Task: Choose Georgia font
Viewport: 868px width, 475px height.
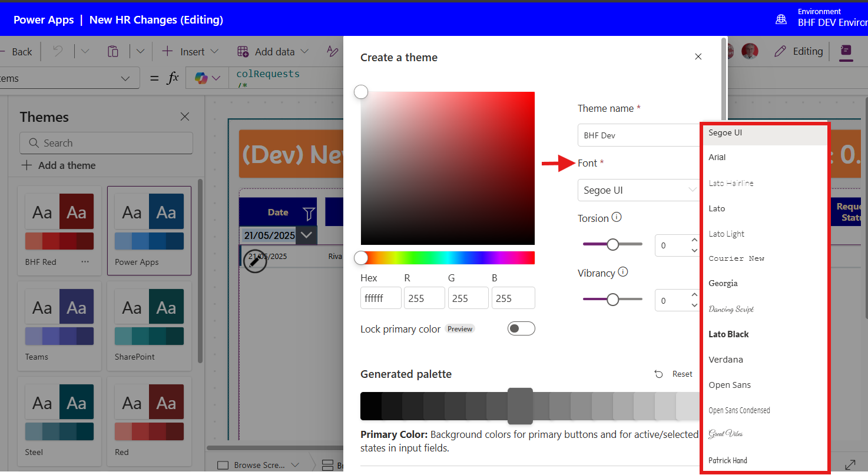Action: [764, 283]
